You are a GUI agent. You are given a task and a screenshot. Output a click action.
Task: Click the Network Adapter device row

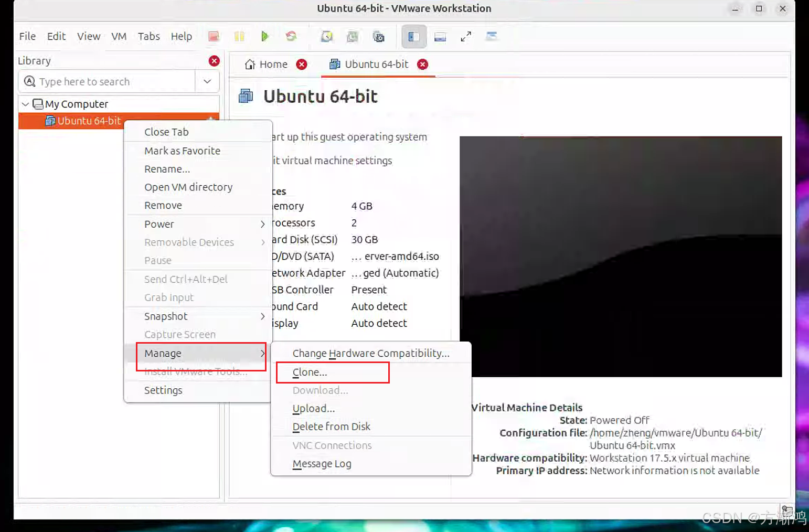[x=356, y=273]
